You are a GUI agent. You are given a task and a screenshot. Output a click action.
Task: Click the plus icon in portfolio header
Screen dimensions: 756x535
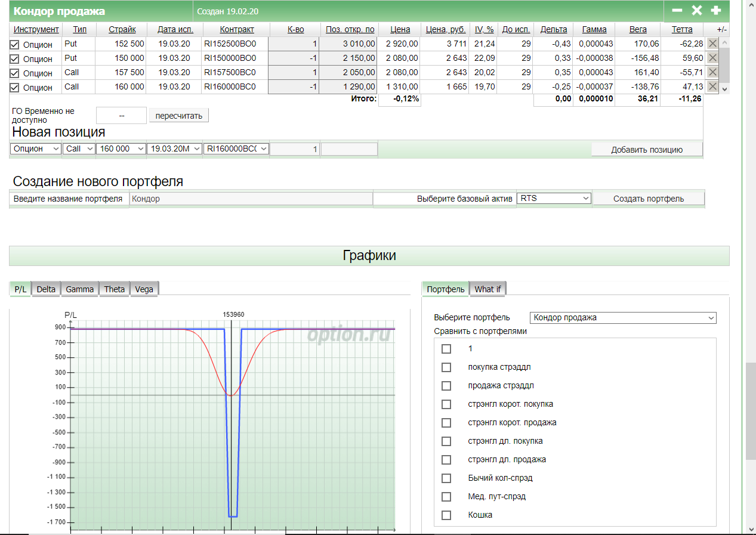click(x=716, y=11)
